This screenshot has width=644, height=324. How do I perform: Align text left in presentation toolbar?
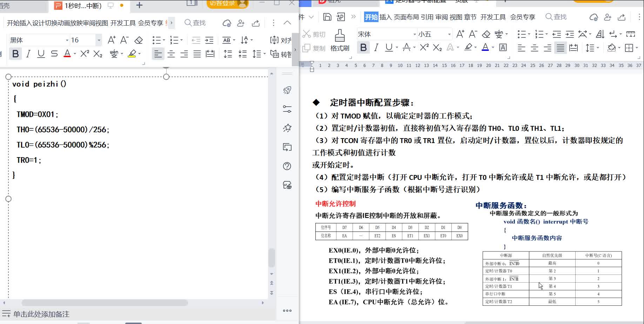(x=158, y=54)
